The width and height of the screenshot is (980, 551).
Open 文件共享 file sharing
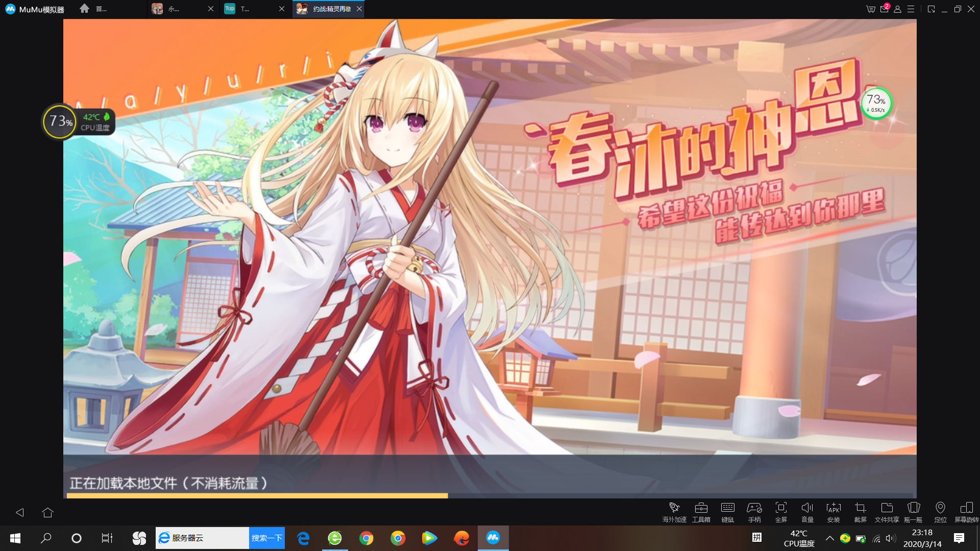(887, 512)
